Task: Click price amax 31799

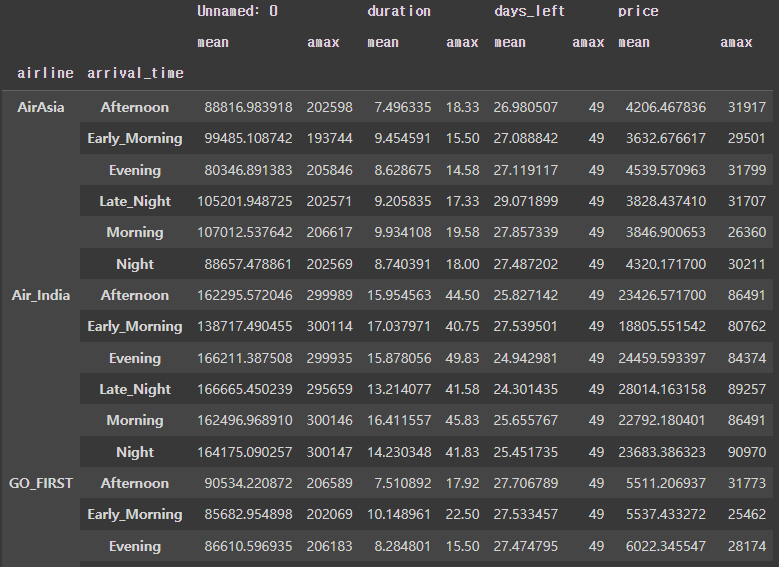Action: (x=747, y=170)
